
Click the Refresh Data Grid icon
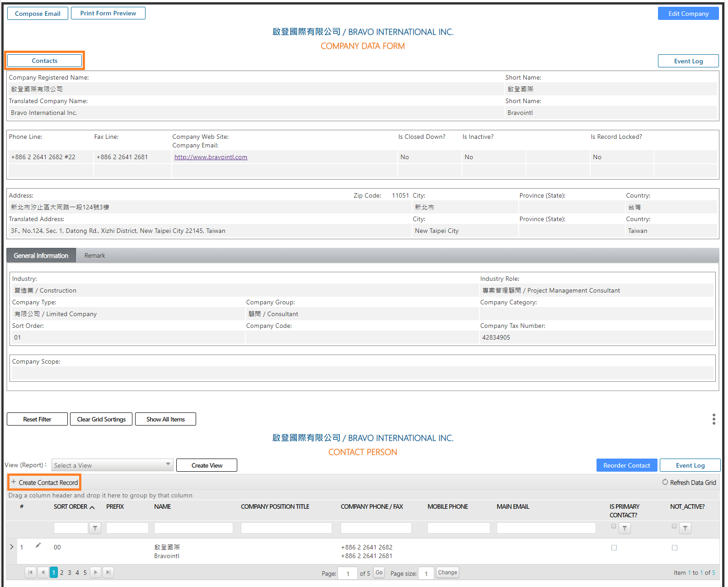pyautogui.click(x=665, y=482)
